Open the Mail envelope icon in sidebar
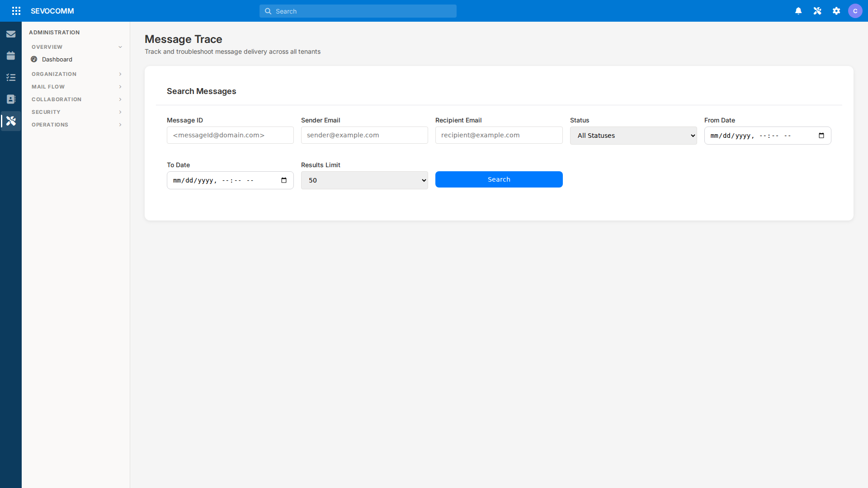Viewport: 868px width, 488px height. click(11, 34)
